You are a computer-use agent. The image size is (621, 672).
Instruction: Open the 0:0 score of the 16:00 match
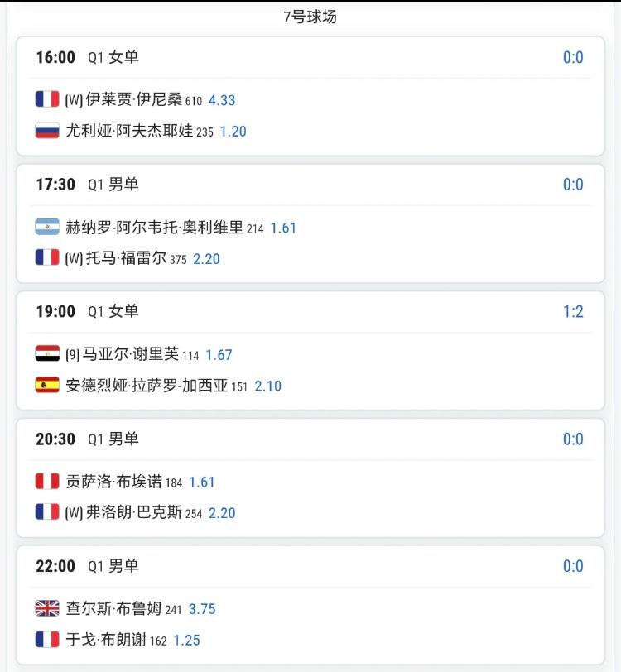pos(573,57)
